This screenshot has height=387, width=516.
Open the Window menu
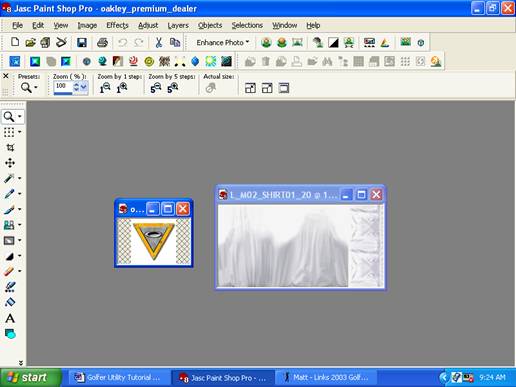pos(285,25)
